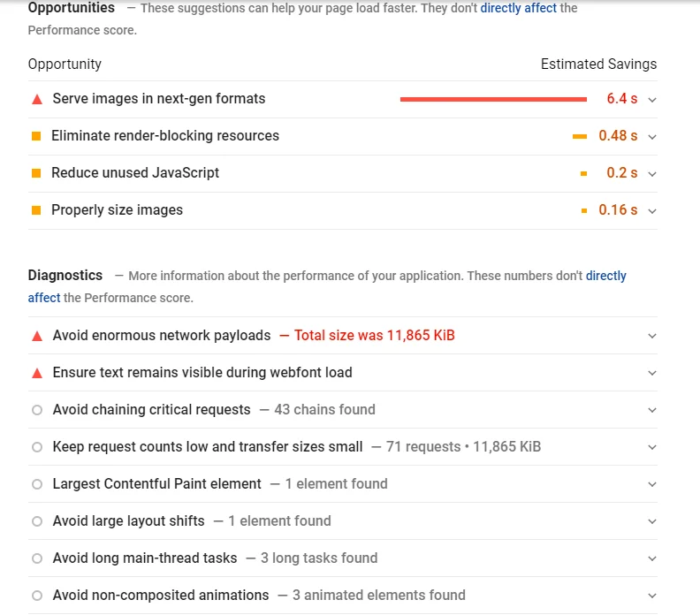Expand Avoid non-composited animations chevron
Viewport: 700px width, 615px height.
(x=652, y=596)
